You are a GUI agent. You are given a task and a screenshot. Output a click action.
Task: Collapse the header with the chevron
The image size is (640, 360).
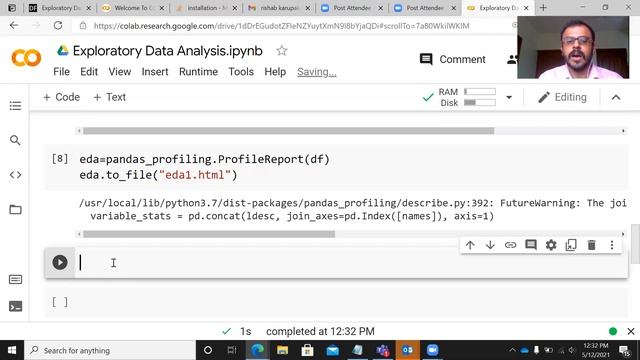coord(616,97)
